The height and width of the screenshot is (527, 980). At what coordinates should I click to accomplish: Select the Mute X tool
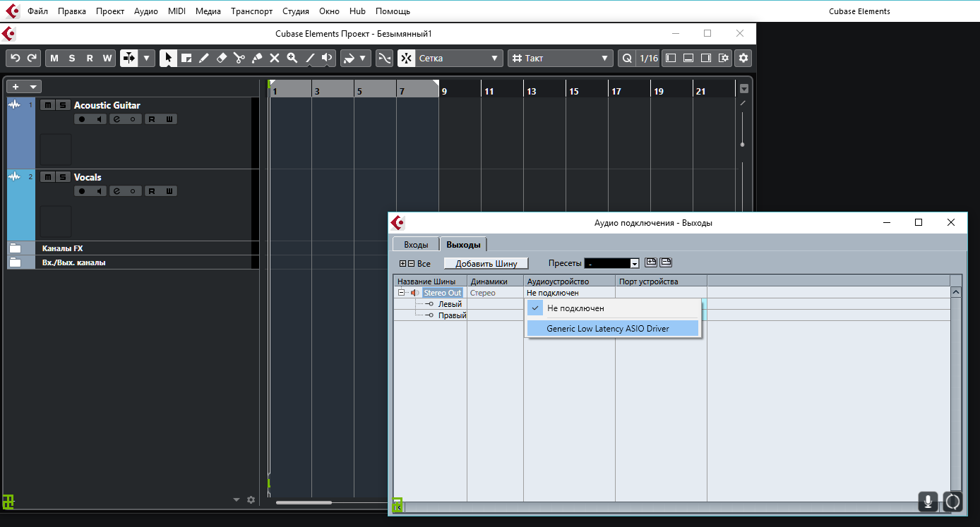[x=275, y=58]
